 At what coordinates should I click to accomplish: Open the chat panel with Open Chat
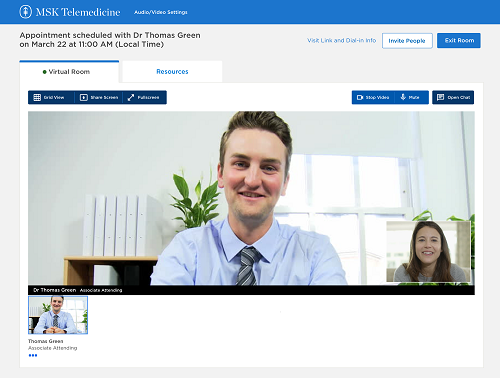pos(453,97)
